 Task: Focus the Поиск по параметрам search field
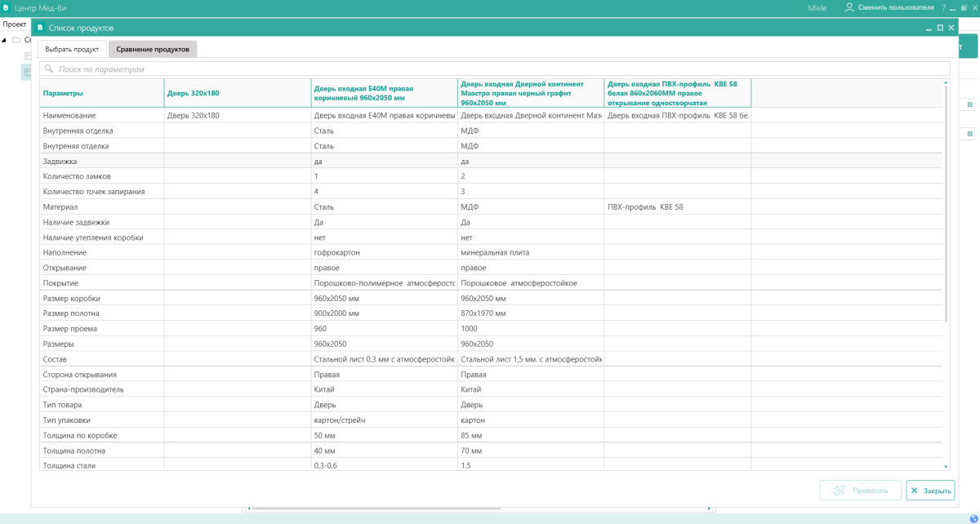(498, 69)
